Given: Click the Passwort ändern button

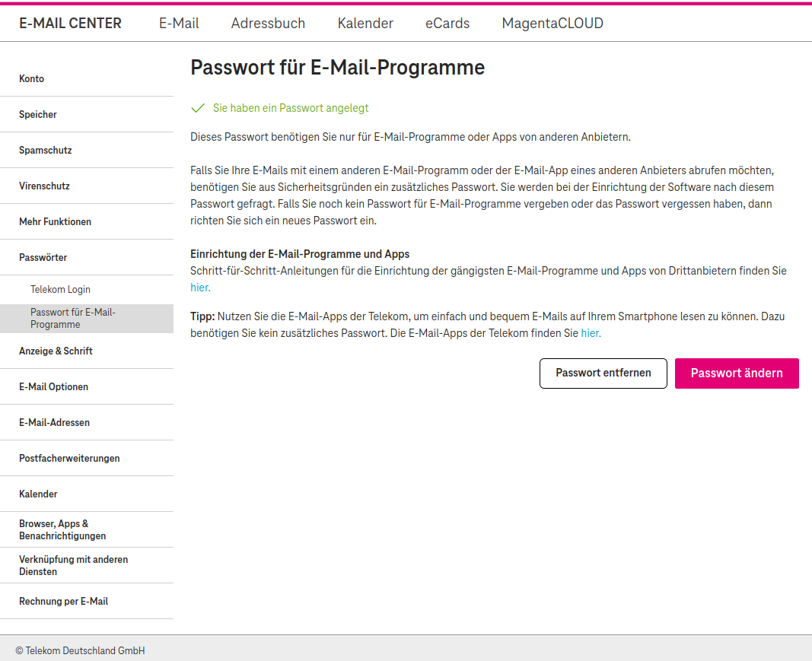Looking at the screenshot, I should click(737, 373).
